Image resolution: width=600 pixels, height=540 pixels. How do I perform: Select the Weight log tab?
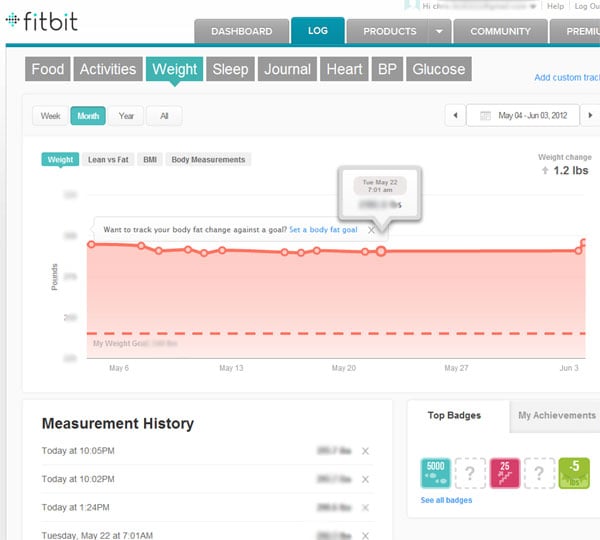click(x=174, y=69)
